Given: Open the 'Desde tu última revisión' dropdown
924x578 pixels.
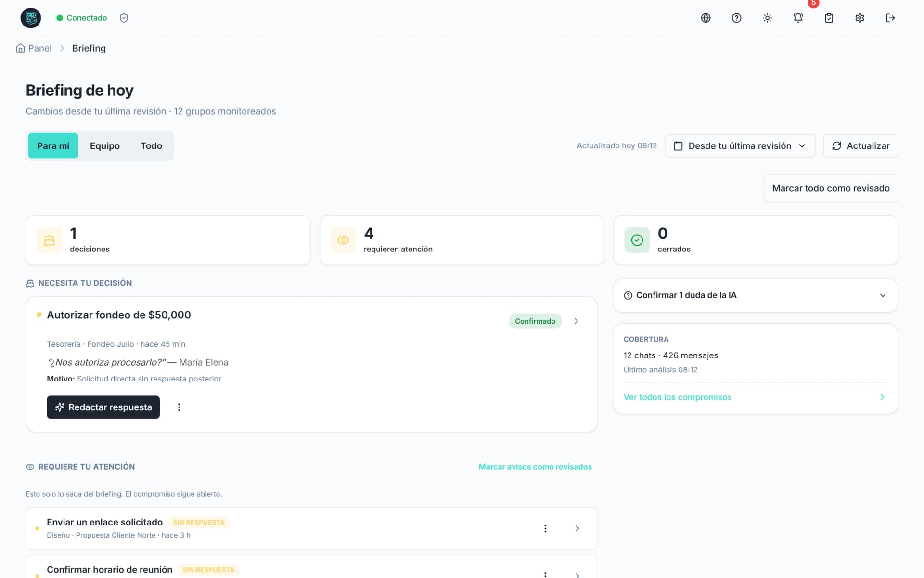Looking at the screenshot, I should click(740, 145).
